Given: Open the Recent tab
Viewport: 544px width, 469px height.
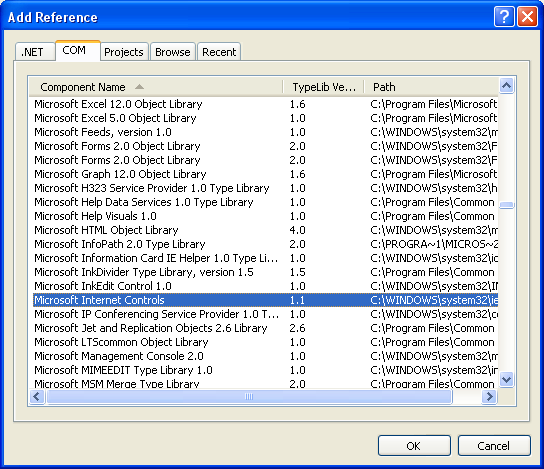Looking at the screenshot, I should tap(219, 52).
